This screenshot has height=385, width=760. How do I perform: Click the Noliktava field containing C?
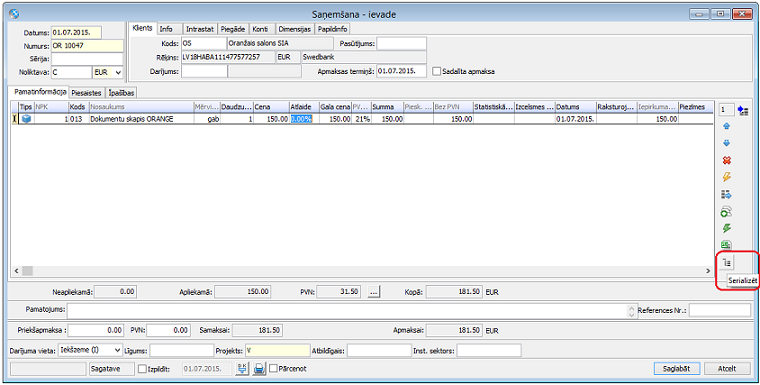pos(71,72)
